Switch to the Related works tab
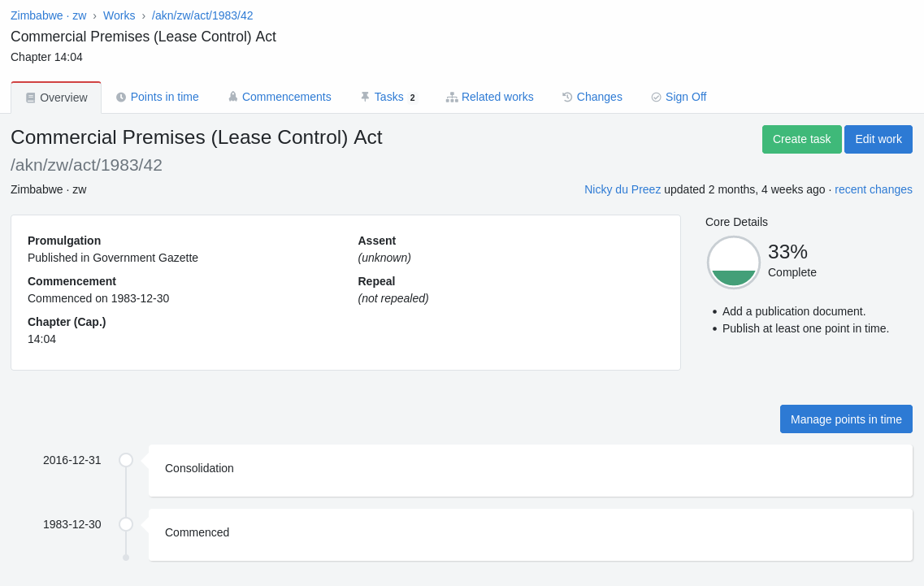Image resolution: width=924 pixels, height=586 pixels. [x=497, y=97]
